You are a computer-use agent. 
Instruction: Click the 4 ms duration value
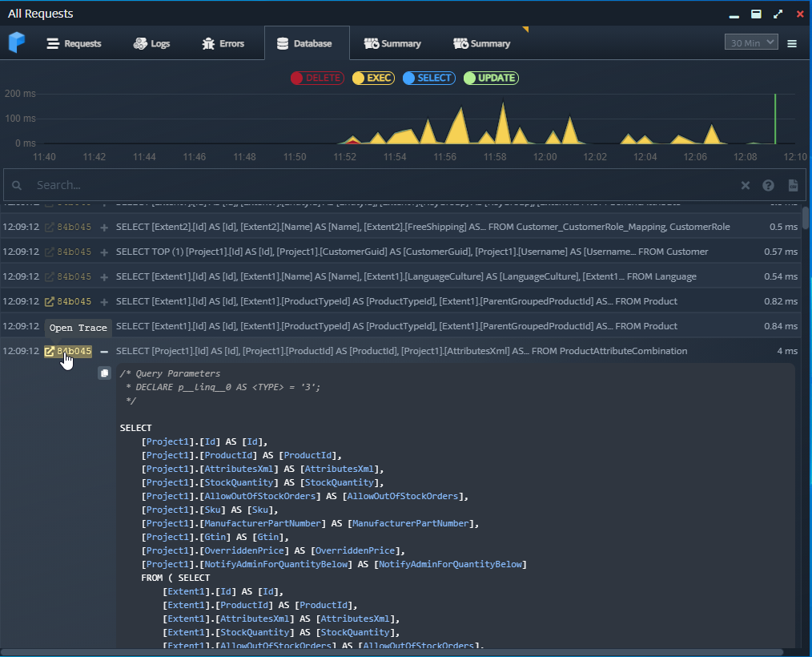coord(787,351)
